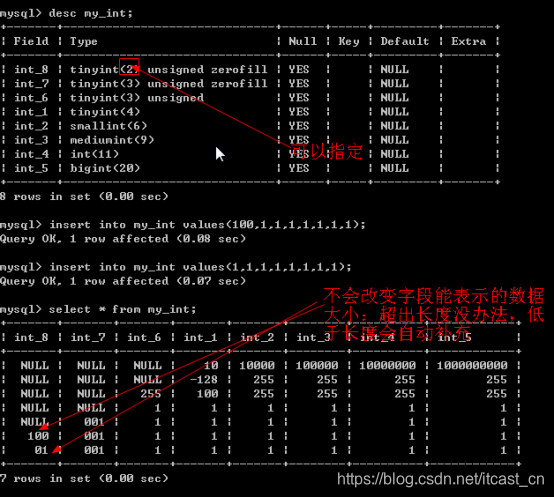Click the 'Key' column header
Image resolution: width=554 pixels, height=498 pixels.
pyautogui.click(x=349, y=42)
